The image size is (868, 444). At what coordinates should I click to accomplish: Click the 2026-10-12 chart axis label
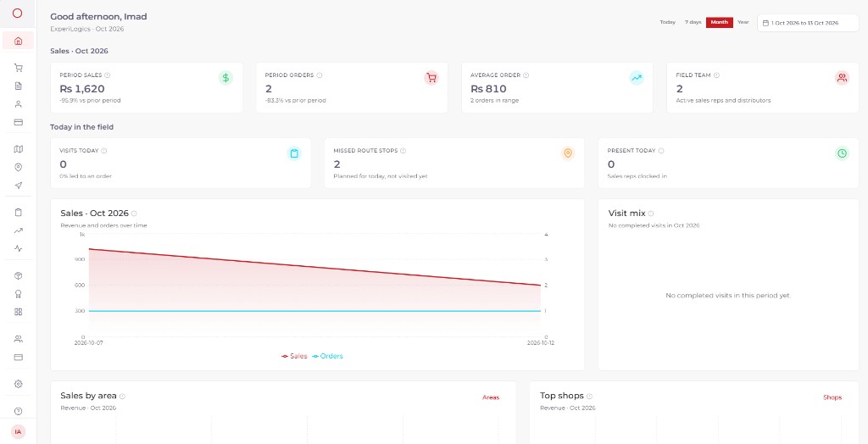click(x=540, y=342)
